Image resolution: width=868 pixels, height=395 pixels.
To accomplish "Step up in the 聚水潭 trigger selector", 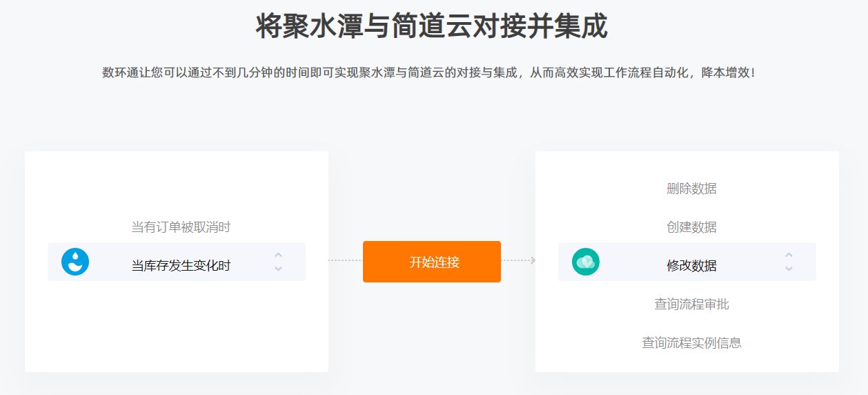I will click(278, 256).
